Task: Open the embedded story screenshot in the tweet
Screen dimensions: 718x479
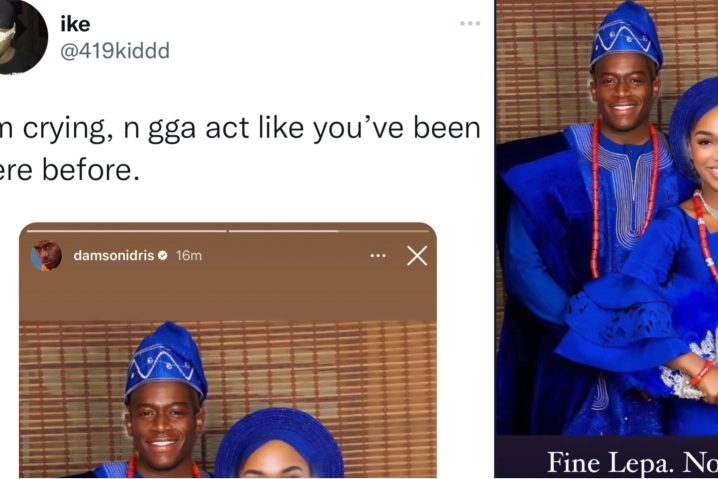Action: coord(228,350)
